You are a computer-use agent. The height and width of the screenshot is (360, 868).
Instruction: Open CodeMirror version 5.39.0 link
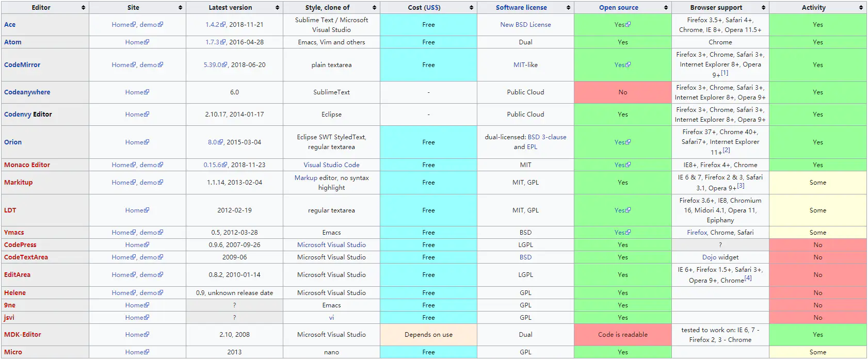pyautogui.click(x=215, y=65)
